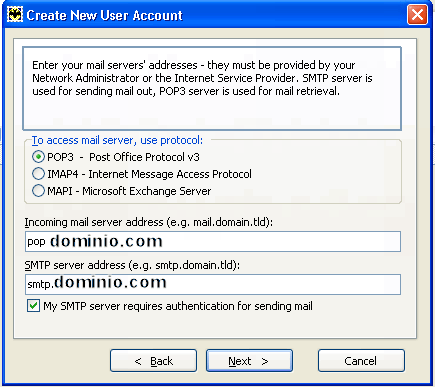Image resolution: width=435 pixels, height=387 pixels.
Task: Go back with the Back button
Action: tap(153, 361)
